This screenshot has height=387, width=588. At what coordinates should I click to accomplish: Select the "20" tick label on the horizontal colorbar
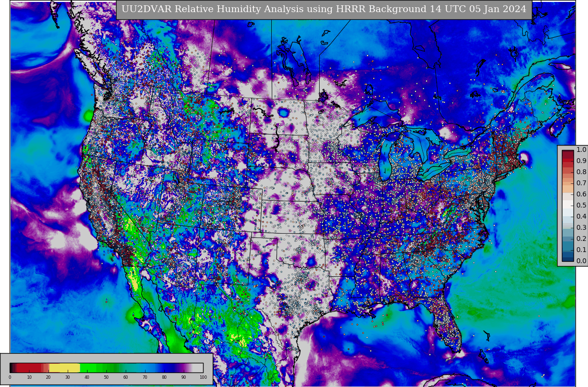click(48, 377)
